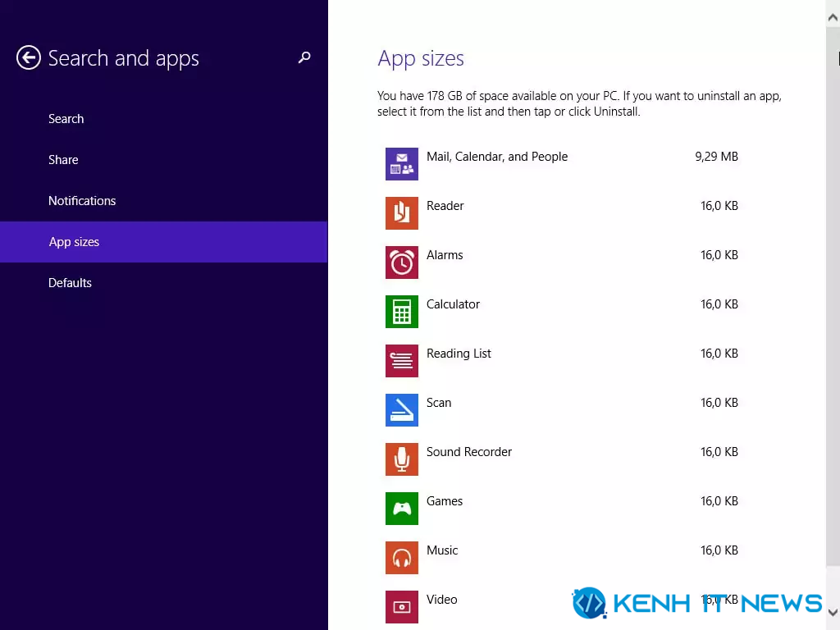Select the Sound Recorder microphone icon
This screenshot has height=630, width=840.
402,459
